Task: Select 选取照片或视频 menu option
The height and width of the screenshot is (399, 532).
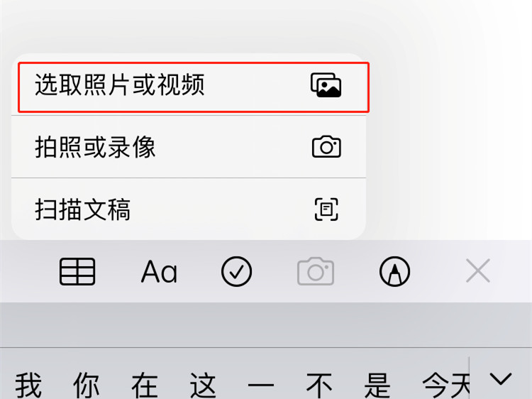Action: [x=189, y=85]
